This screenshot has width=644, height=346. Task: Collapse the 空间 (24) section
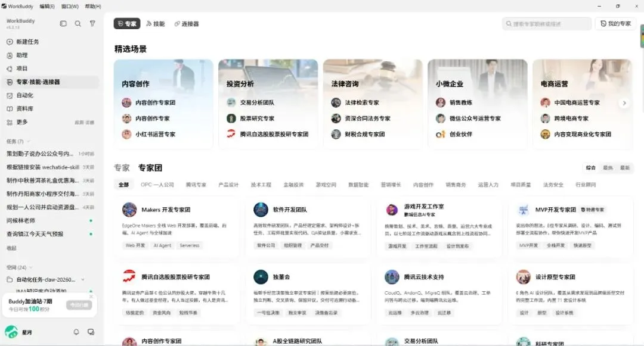(x=31, y=268)
